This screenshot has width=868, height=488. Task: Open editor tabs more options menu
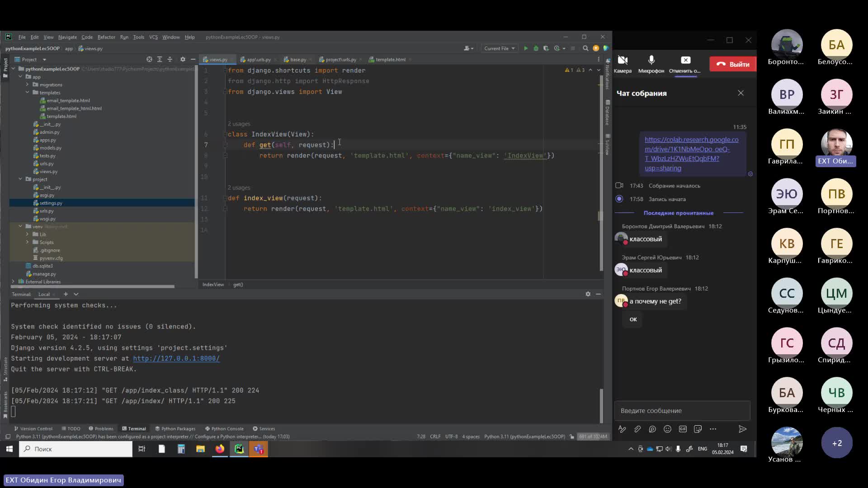pyautogui.click(x=599, y=59)
